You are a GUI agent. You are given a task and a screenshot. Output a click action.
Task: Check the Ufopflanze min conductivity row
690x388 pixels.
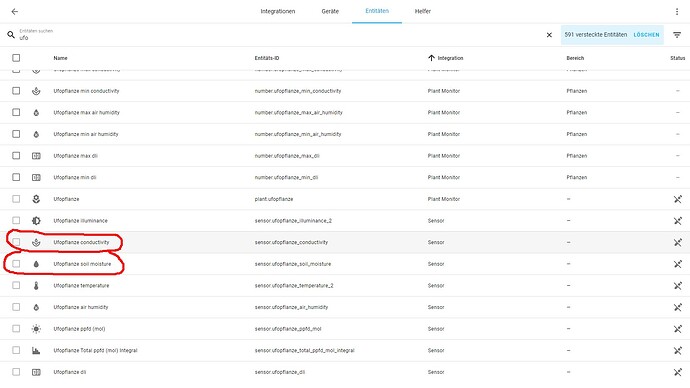(x=16, y=91)
